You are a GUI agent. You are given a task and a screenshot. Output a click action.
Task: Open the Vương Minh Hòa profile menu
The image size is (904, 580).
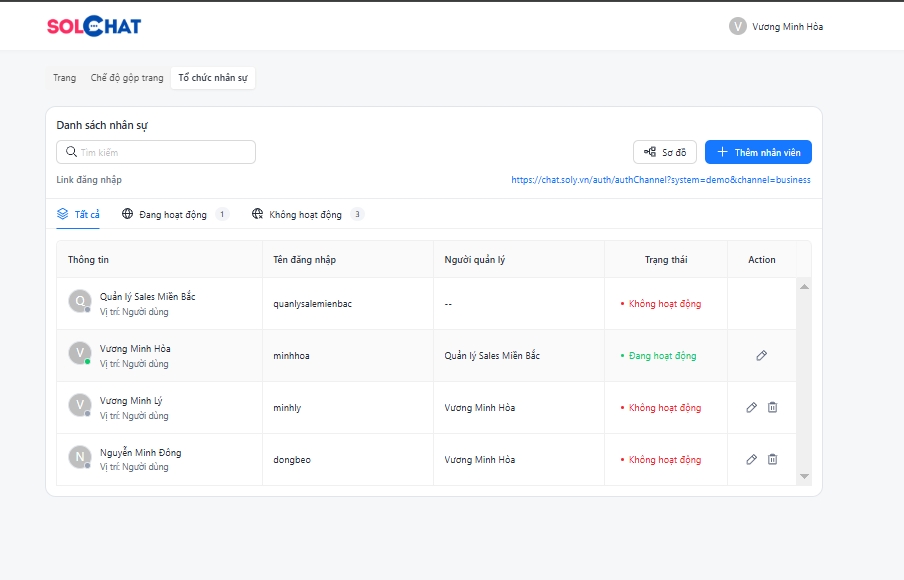tap(776, 27)
